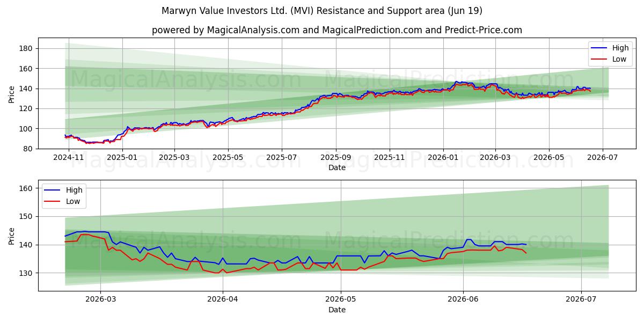Click the chart title mentioning Marwyn Value Investors
This screenshot has height=322, width=644.
pyautogui.click(x=322, y=11)
